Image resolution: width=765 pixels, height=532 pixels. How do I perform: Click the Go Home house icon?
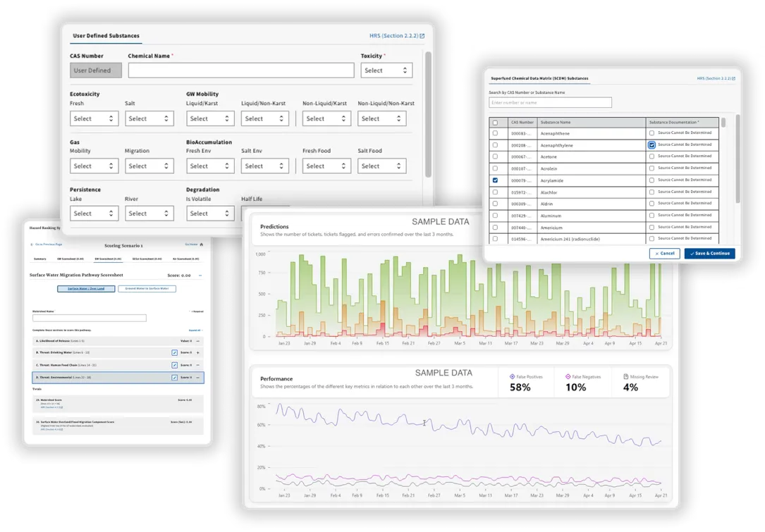[200, 244]
